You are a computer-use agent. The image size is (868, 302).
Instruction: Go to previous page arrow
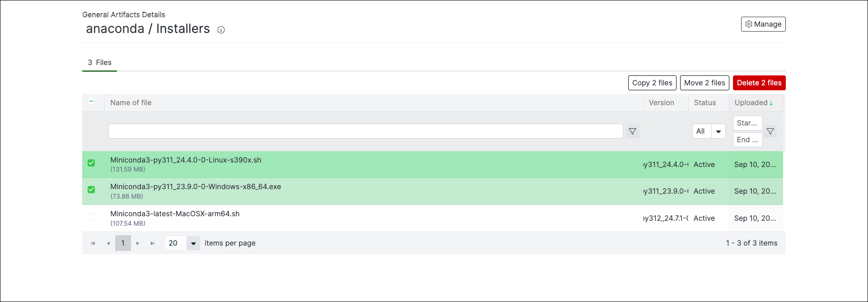click(108, 243)
